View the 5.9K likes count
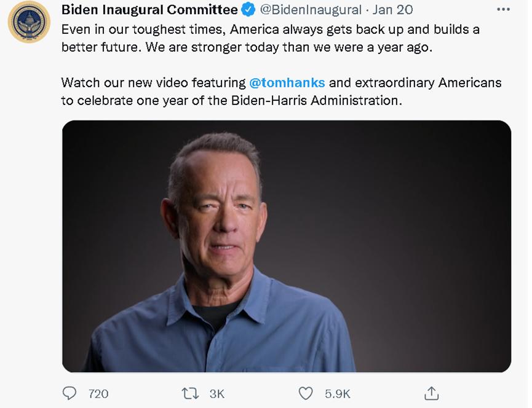This screenshot has height=408, width=532. [338, 394]
